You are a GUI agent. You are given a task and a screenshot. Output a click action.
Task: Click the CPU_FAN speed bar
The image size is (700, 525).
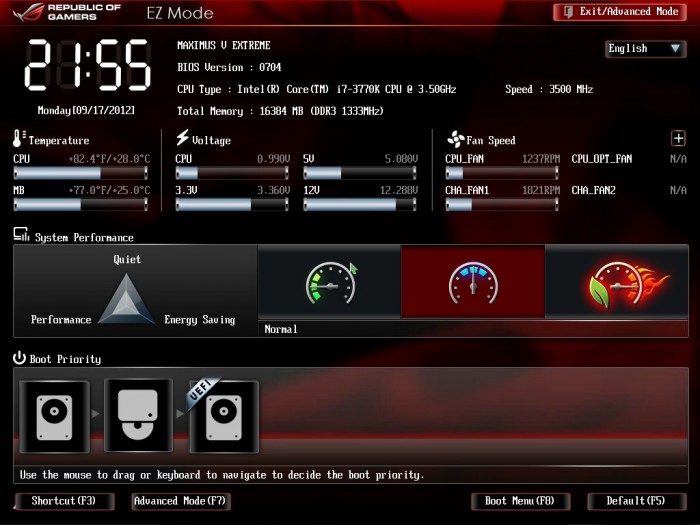502,173
